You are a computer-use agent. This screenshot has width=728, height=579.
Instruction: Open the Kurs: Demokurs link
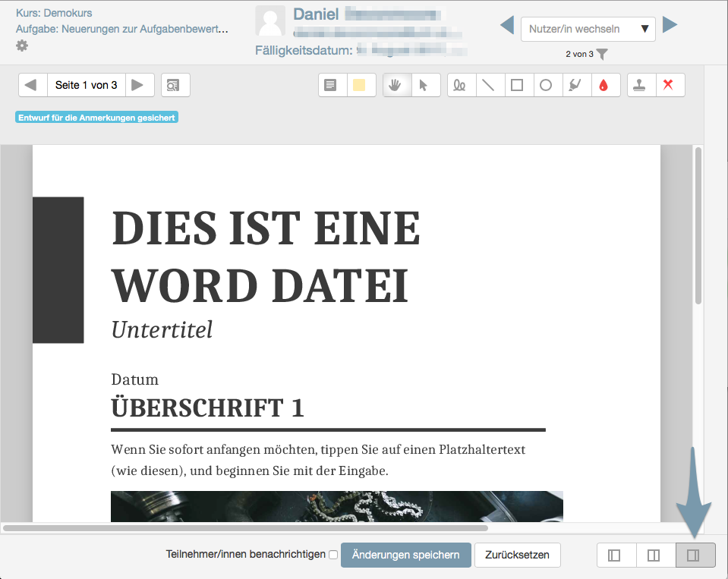(54, 13)
